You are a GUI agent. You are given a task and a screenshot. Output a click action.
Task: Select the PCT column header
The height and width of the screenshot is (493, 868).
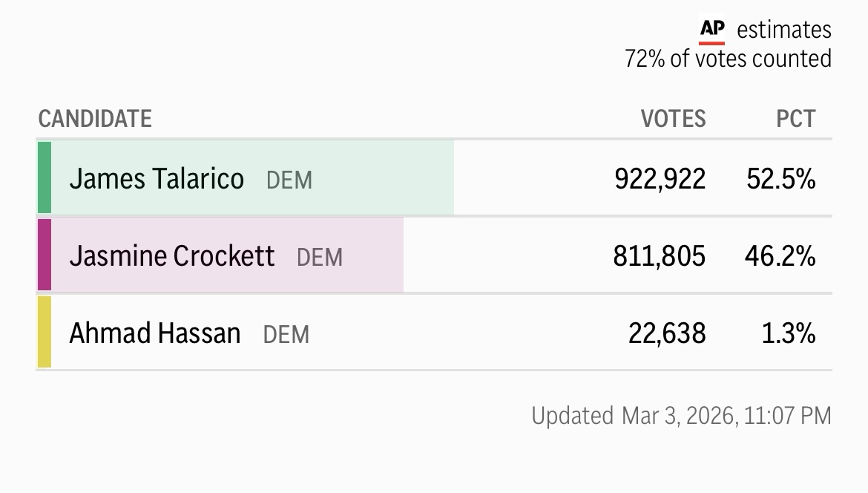[x=795, y=119]
